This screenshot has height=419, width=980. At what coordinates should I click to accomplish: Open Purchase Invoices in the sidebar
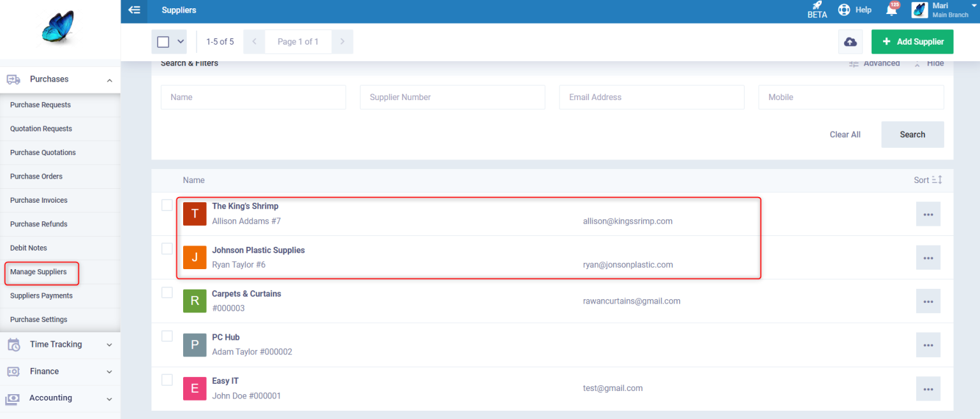[39, 200]
